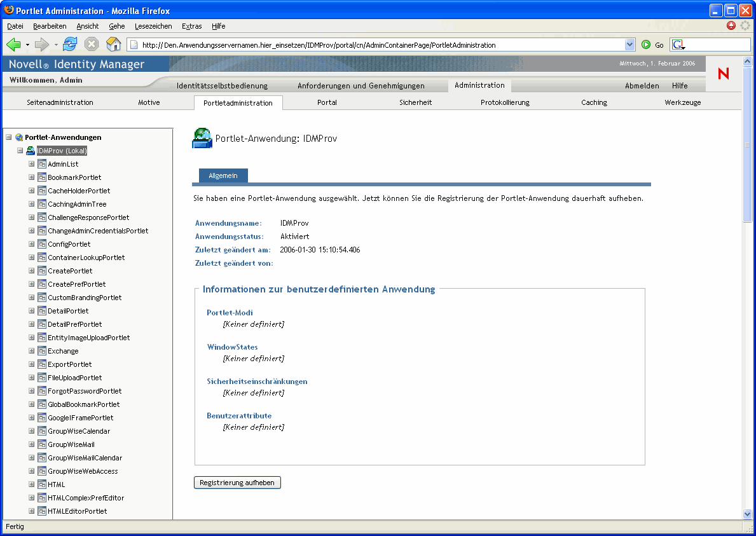Click the CreatePortlet icon
756x536 pixels.
(x=42, y=271)
